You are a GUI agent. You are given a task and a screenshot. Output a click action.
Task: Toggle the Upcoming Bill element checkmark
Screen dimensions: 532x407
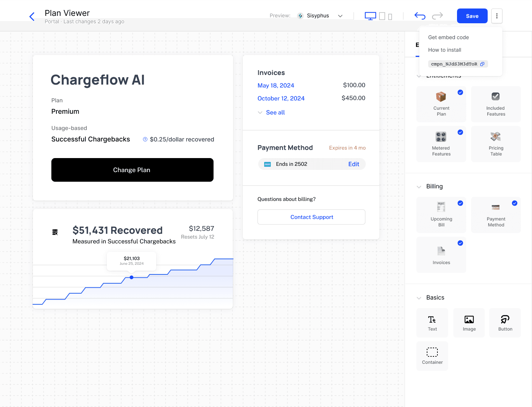[460, 203]
